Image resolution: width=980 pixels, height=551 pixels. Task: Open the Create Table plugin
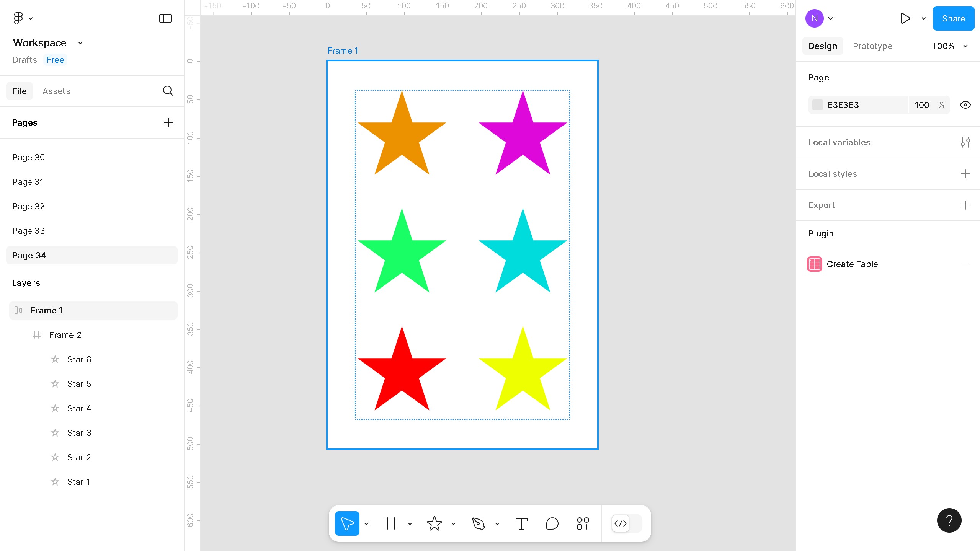[852, 264]
